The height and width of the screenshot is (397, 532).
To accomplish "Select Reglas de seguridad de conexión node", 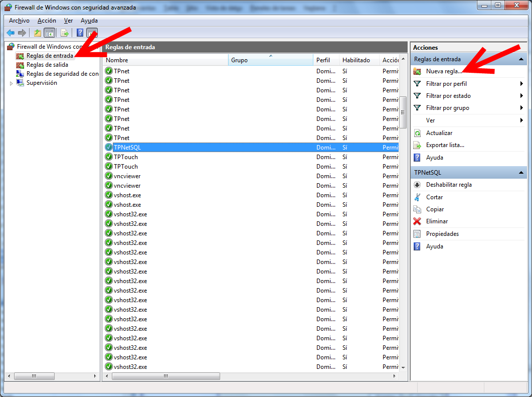I will tap(63, 74).
